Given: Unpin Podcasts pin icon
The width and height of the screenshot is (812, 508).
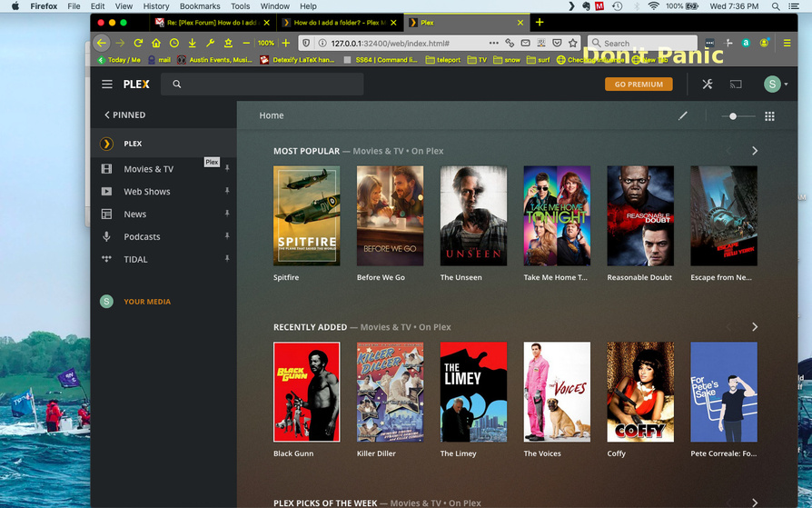Looking at the screenshot, I should click(x=227, y=236).
